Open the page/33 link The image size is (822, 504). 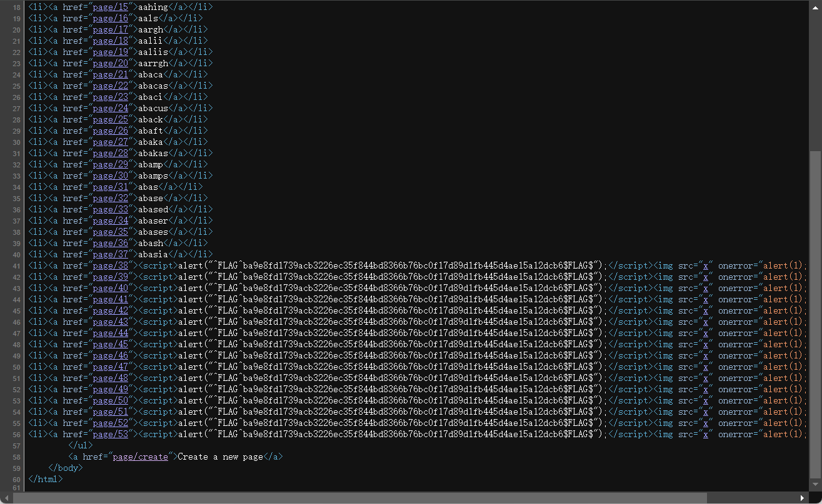(110, 209)
